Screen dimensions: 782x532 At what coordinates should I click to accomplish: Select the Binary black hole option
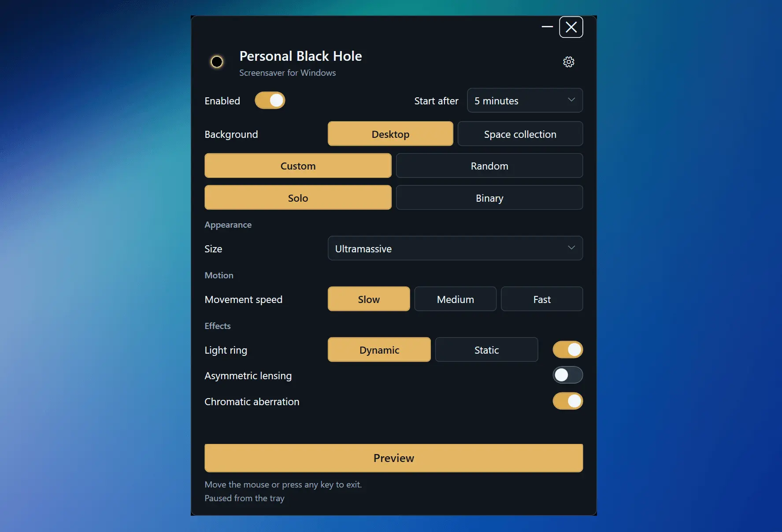pos(489,198)
